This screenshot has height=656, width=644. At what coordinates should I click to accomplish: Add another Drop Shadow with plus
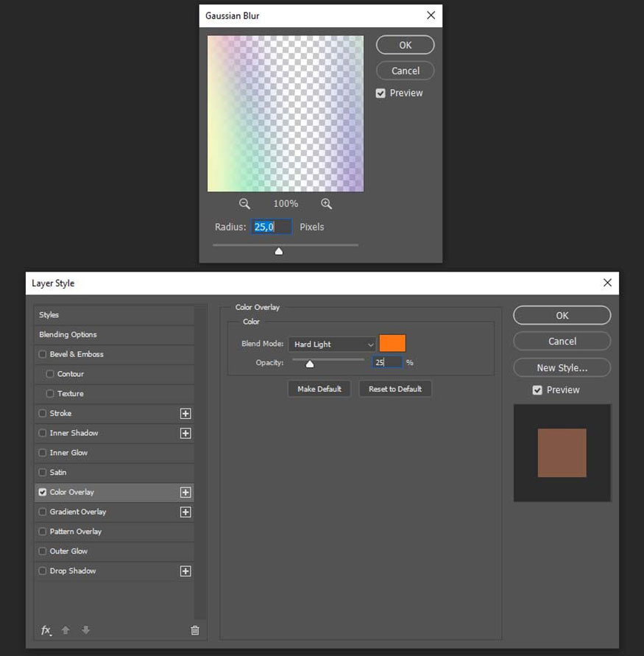coord(185,571)
